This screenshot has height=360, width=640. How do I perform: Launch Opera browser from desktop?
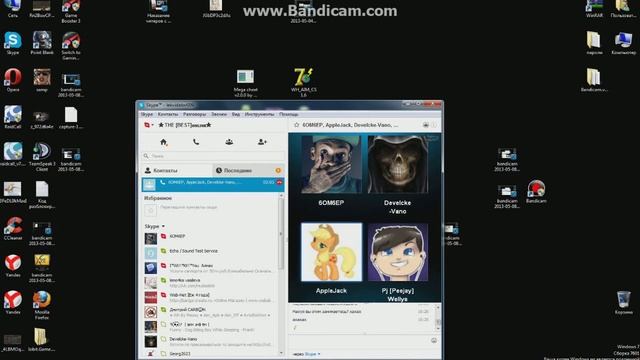tap(13, 80)
